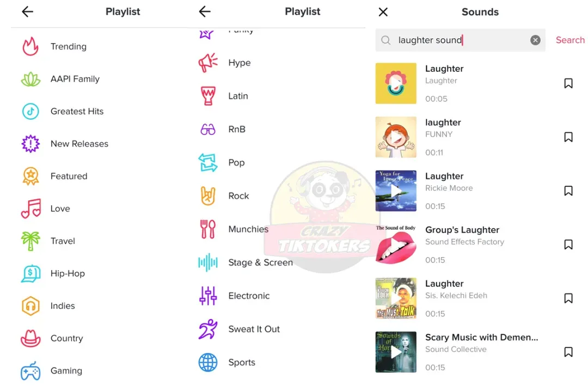Open the Sports globe icon playlist
This screenshot has width=588, height=391.
[x=208, y=363]
